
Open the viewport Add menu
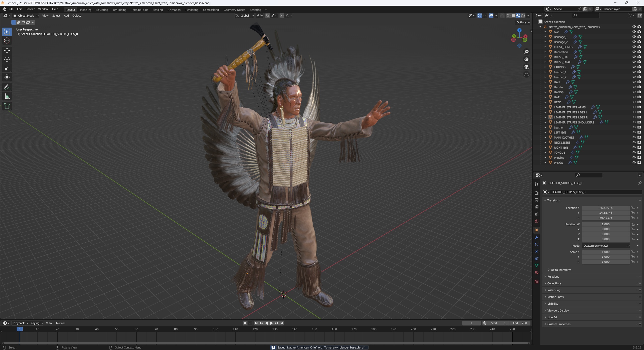coord(66,16)
